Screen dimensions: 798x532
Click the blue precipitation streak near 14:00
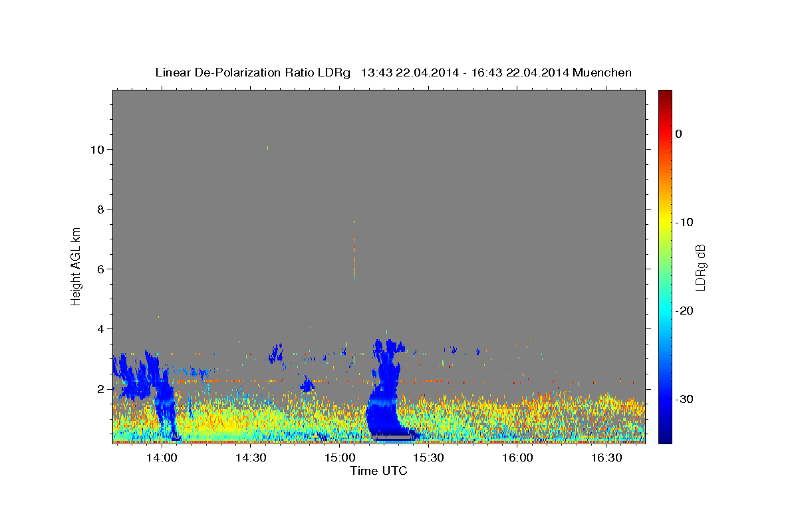pyautogui.click(x=163, y=396)
